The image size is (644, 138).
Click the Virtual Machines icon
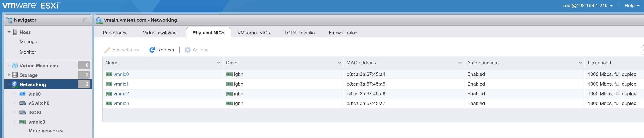(15, 66)
